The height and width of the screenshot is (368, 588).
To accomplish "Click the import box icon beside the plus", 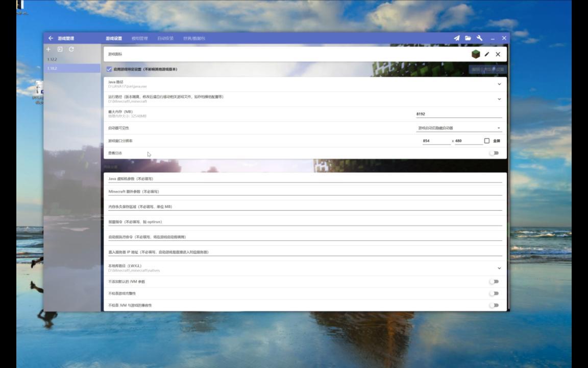I will point(60,49).
